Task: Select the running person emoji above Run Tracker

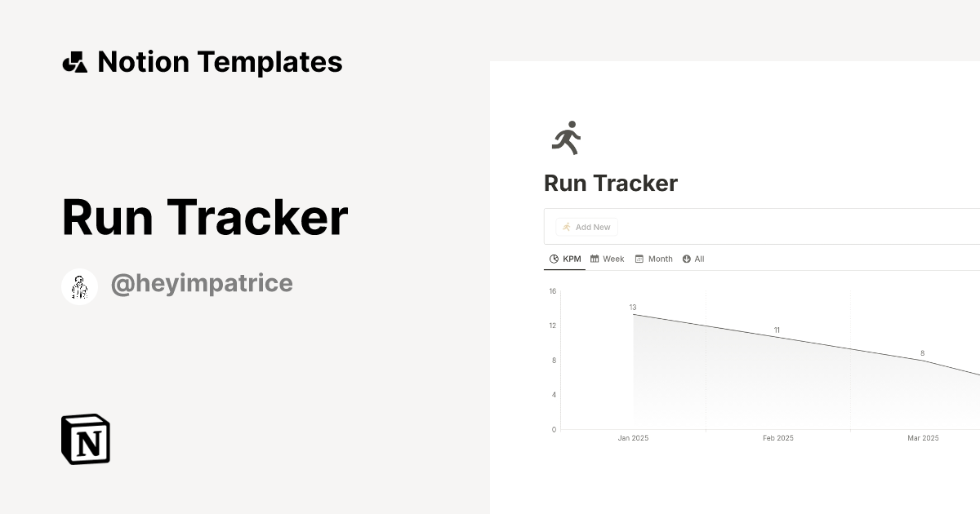Action: (x=566, y=137)
